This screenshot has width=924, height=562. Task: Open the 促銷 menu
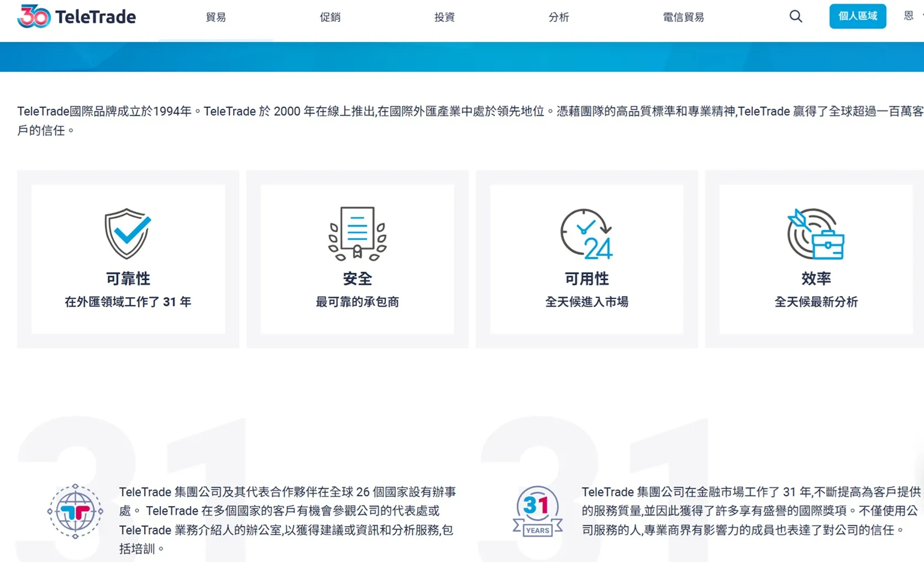pyautogui.click(x=330, y=17)
